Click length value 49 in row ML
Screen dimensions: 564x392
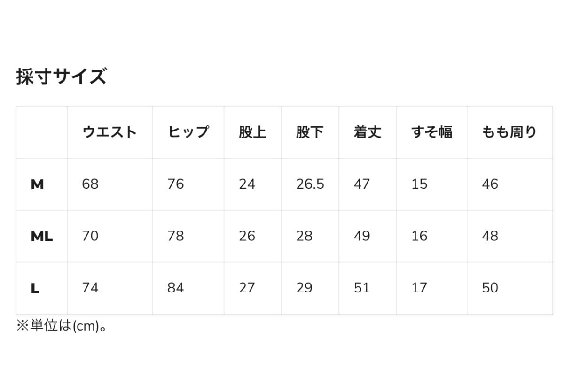362,236
